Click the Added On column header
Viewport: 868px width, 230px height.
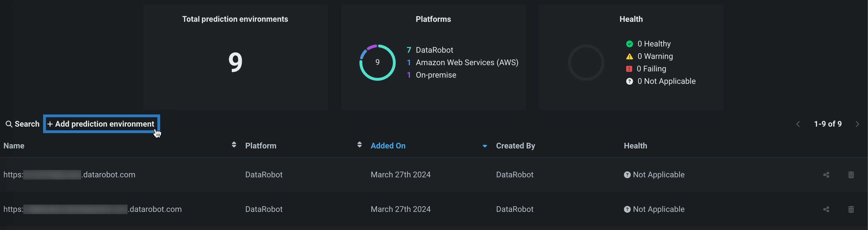pos(388,146)
